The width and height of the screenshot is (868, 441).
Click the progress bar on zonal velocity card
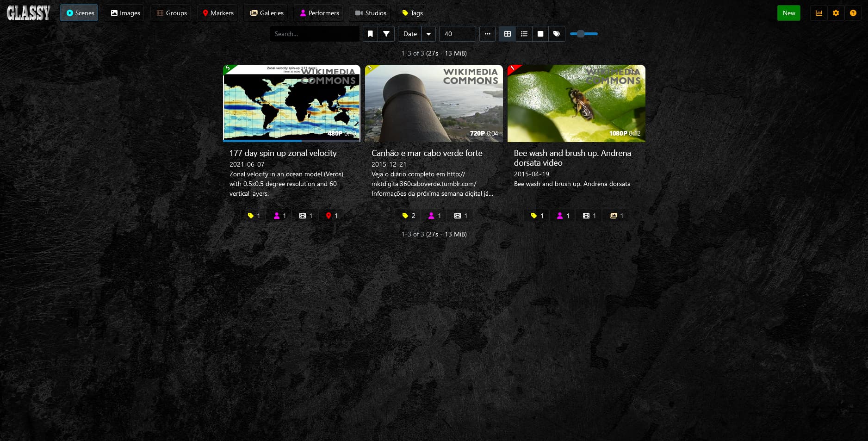pyautogui.click(x=291, y=141)
